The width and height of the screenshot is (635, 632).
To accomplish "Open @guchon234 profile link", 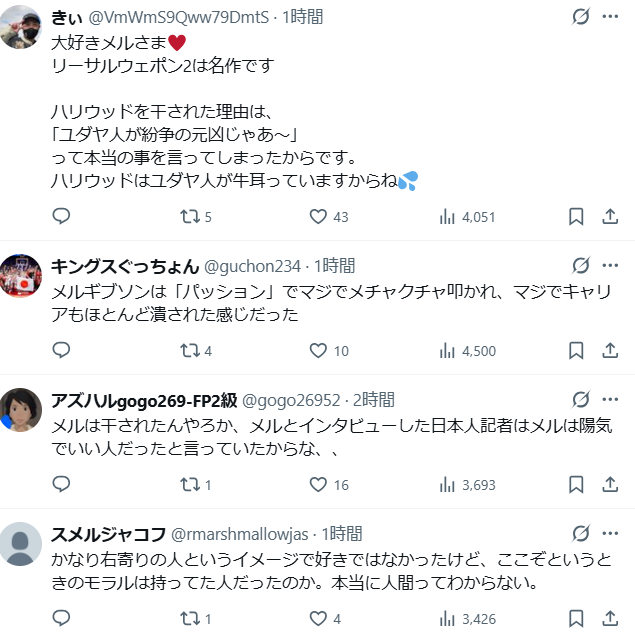I will coord(252,266).
